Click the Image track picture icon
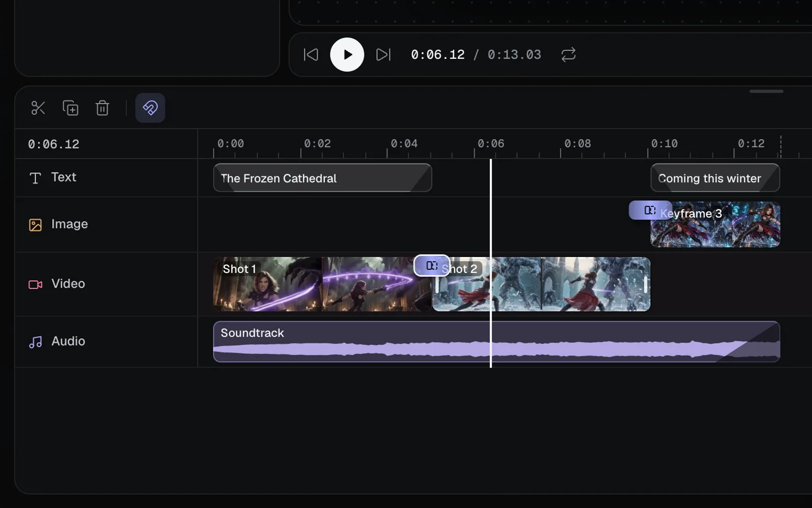 35,225
